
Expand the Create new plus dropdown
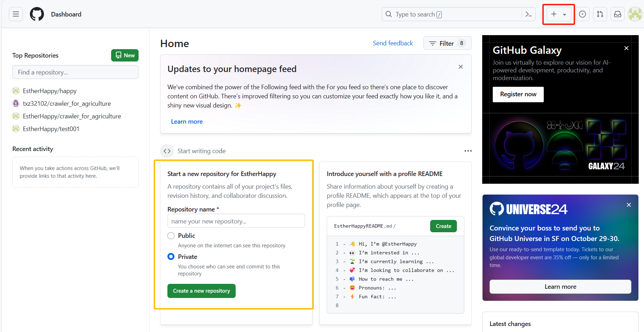click(559, 14)
